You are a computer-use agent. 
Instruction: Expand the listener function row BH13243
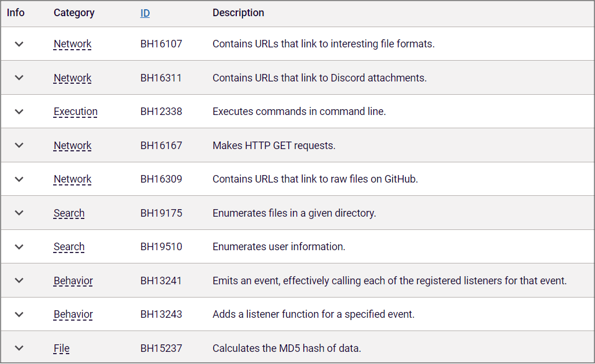(x=19, y=314)
